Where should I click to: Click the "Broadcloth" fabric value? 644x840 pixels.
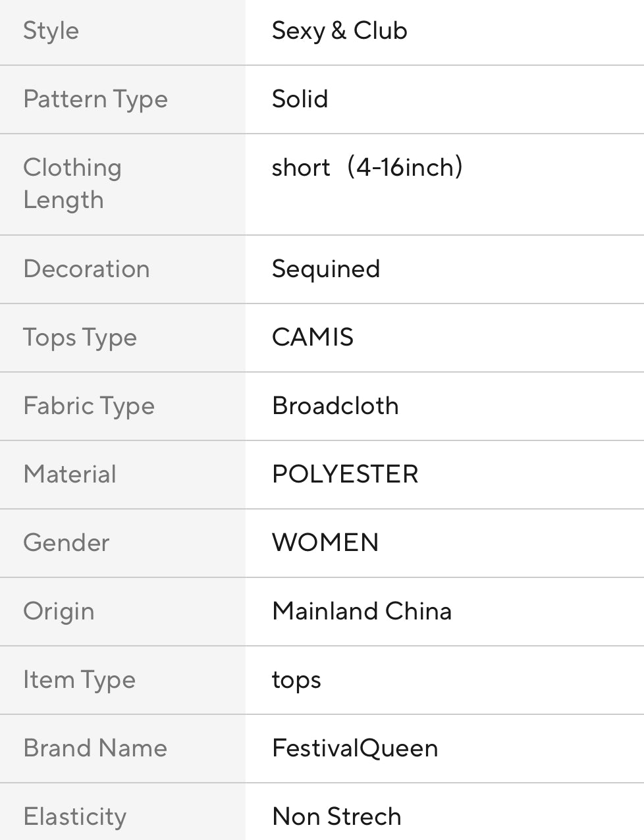(335, 406)
